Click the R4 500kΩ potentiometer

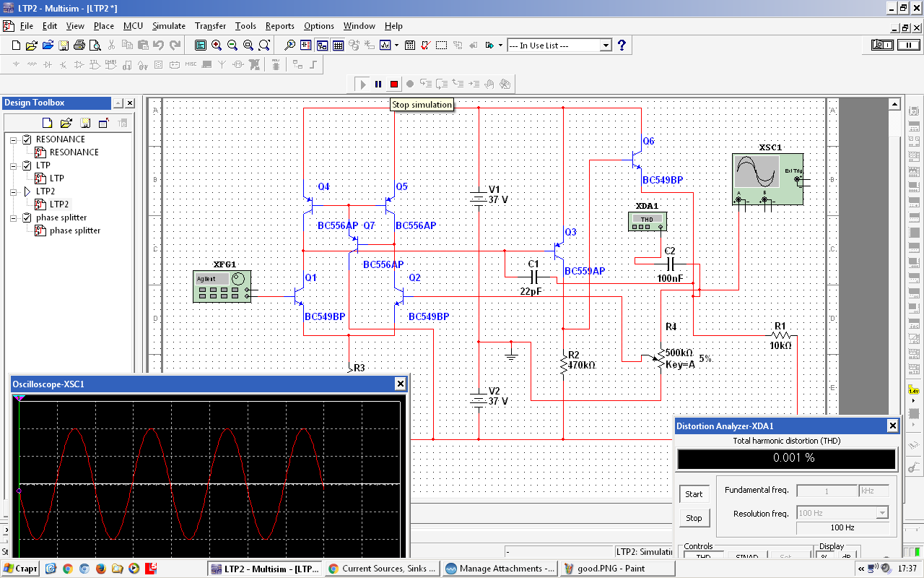tap(661, 358)
